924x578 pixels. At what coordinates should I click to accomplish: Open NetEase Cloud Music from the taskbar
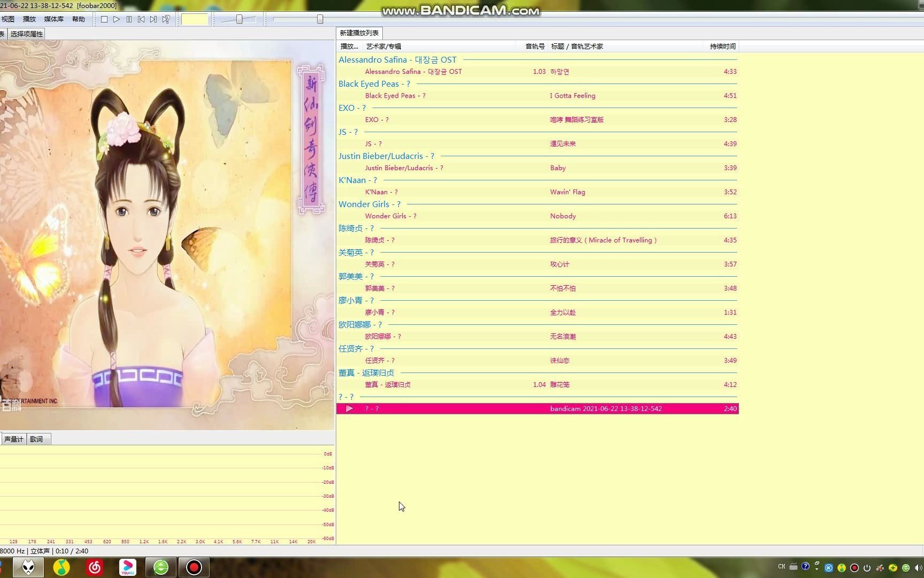tap(95, 567)
